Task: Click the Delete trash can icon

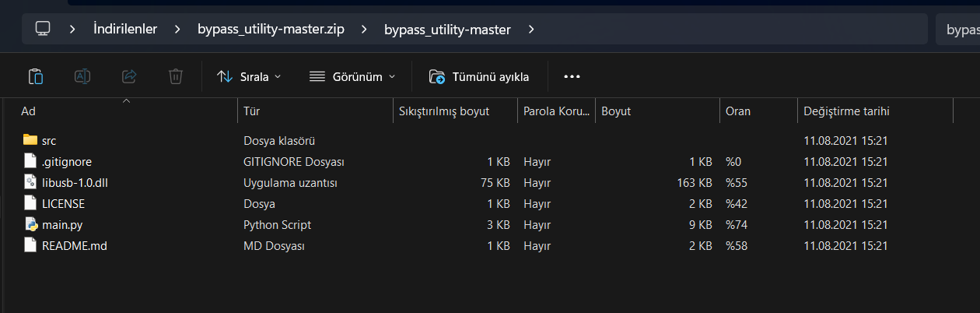Action: (176, 76)
